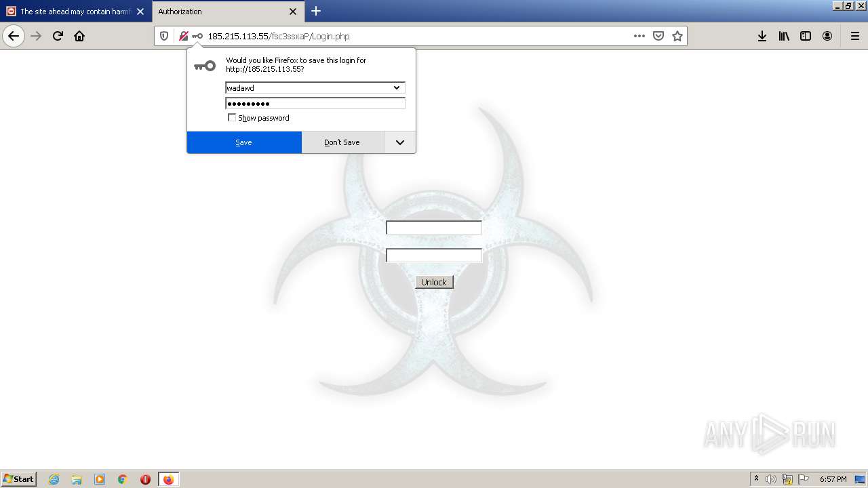The width and height of the screenshot is (868, 488).
Task: Enable the Show password checkbox
Action: point(232,118)
